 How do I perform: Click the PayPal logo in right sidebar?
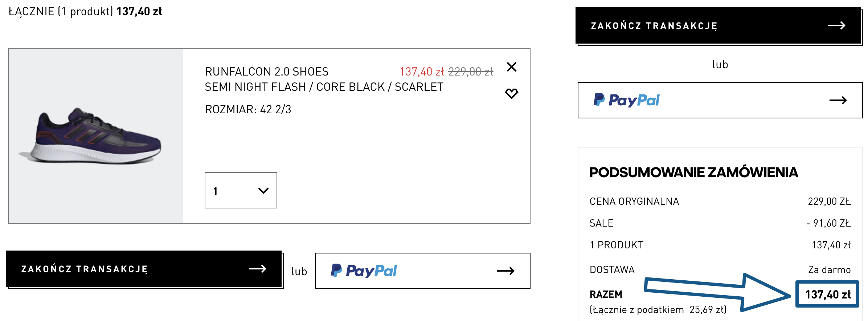click(626, 100)
